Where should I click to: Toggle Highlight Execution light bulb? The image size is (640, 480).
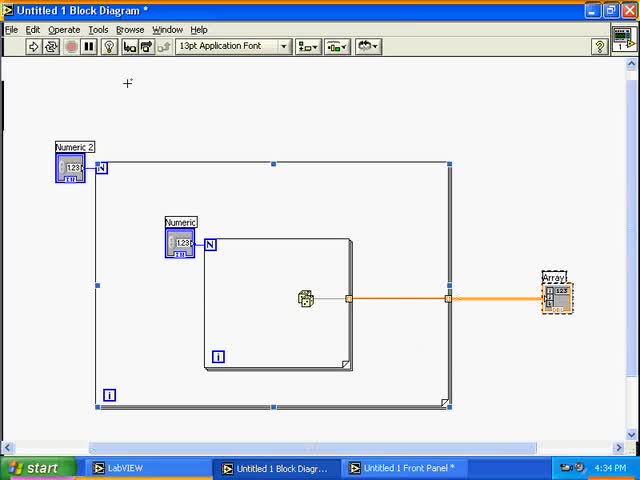109,47
